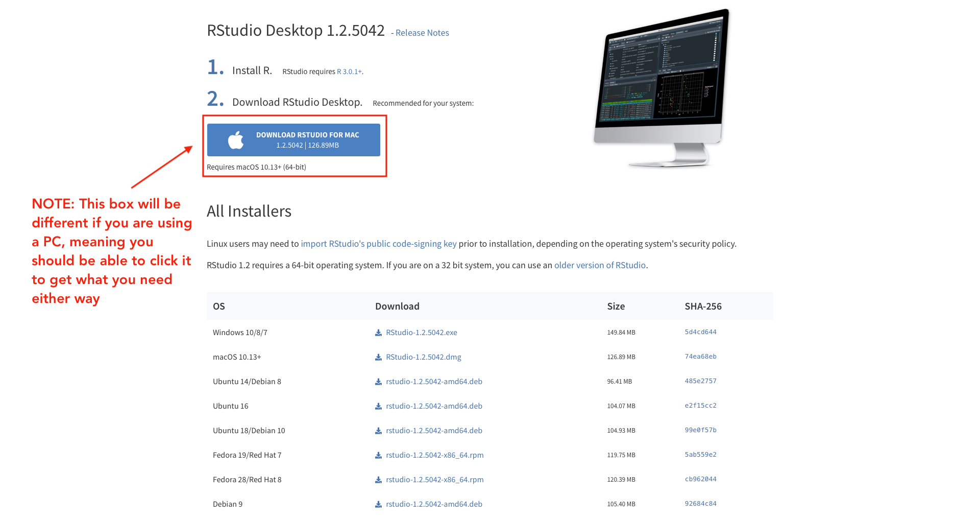The height and width of the screenshot is (518, 980).
Task: Click download icon beside RStudio-1.2.5042.exe
Action: tap(379, 333)
